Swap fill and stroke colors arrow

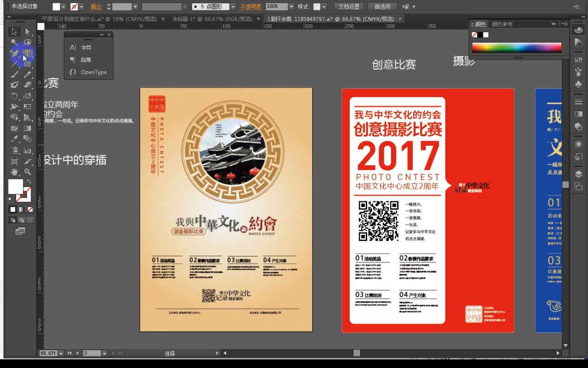[x=29, y=182]
